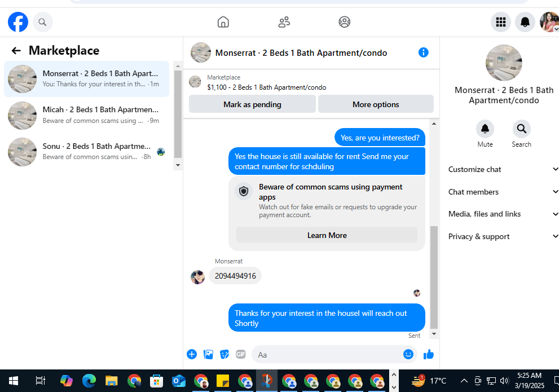Expand Customize chat section
This screenshot has height=392, width=559.
tap(503, 169)
